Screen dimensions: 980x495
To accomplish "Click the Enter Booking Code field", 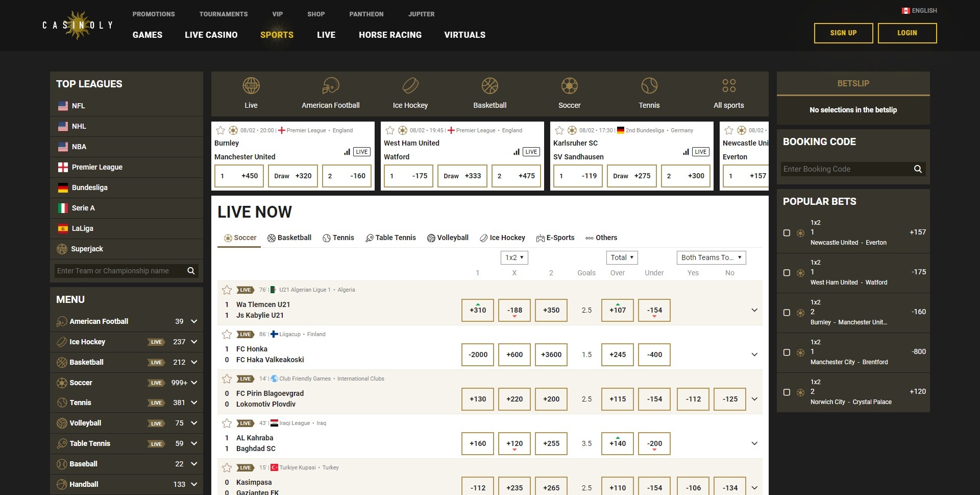I will point(845,169).
